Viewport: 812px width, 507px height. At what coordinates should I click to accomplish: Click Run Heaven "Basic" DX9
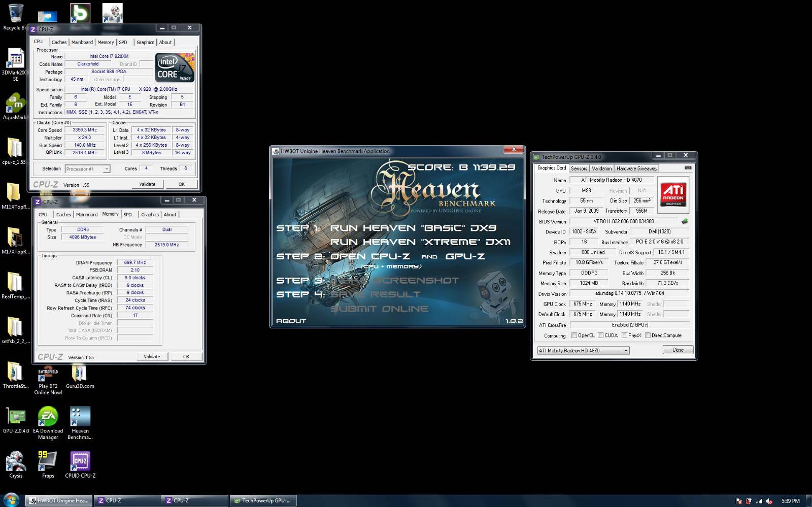413,228
